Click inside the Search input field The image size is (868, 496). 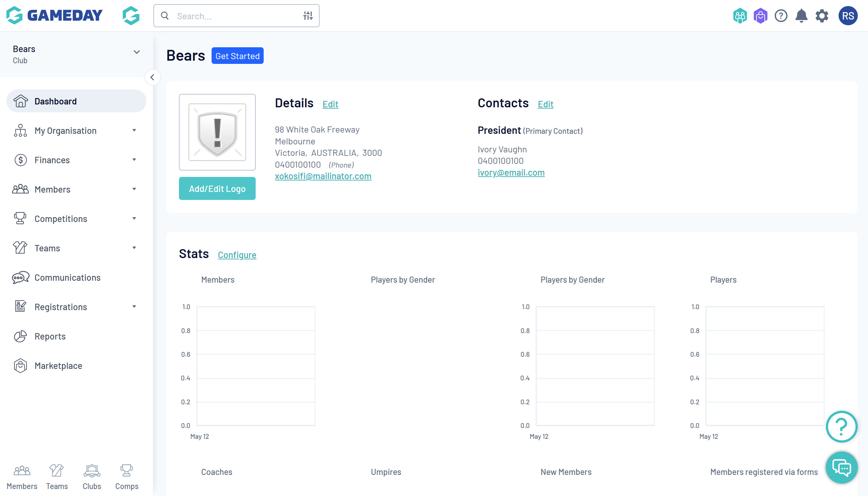point(235,16)
